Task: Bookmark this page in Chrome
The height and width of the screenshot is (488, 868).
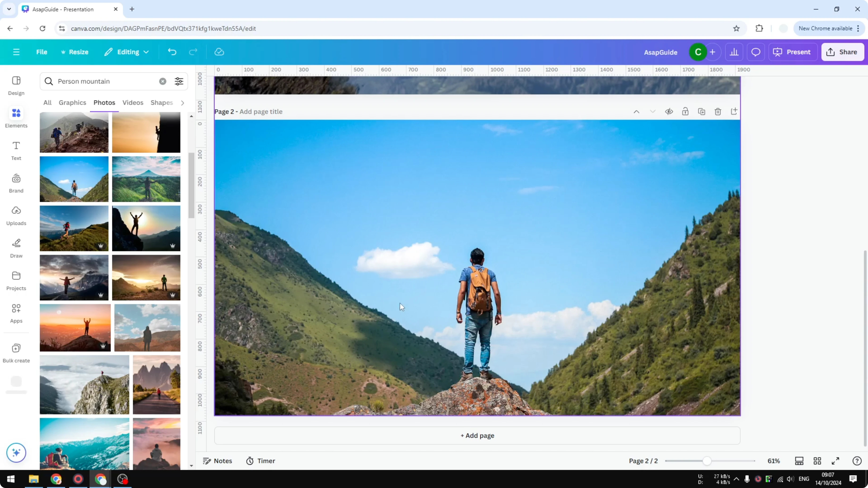Action: [x=737, y=28]
